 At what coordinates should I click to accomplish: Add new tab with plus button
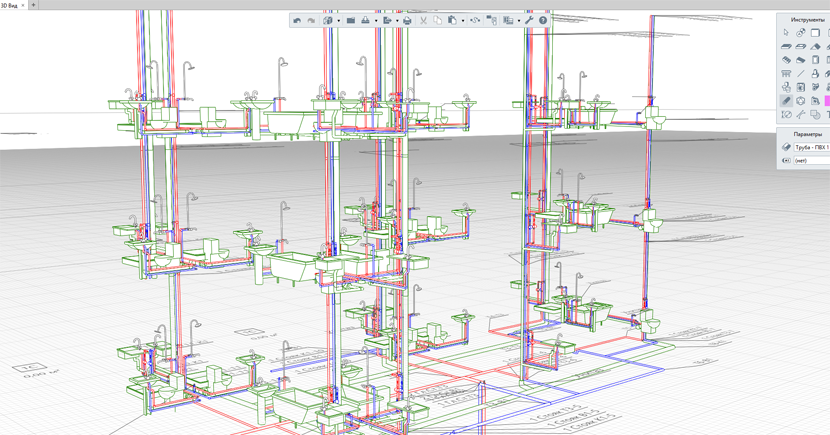pyautogui.click(x=33, y=5)
